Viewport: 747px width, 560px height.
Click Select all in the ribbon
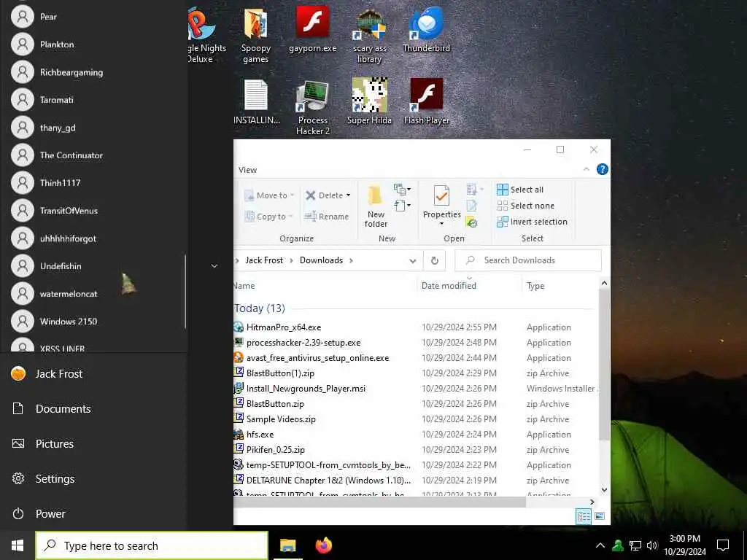coord(519,190)
